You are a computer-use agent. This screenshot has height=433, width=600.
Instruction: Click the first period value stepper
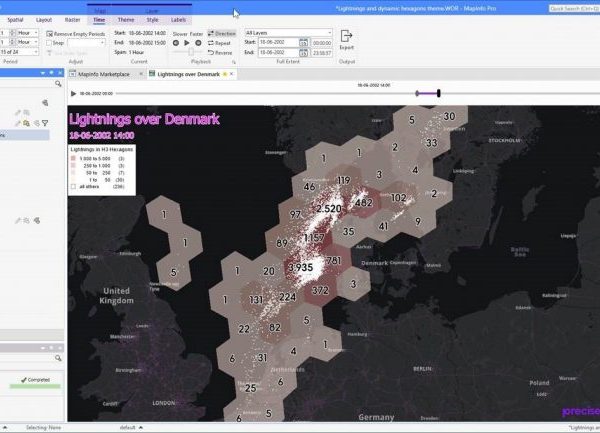pos(13,33)
